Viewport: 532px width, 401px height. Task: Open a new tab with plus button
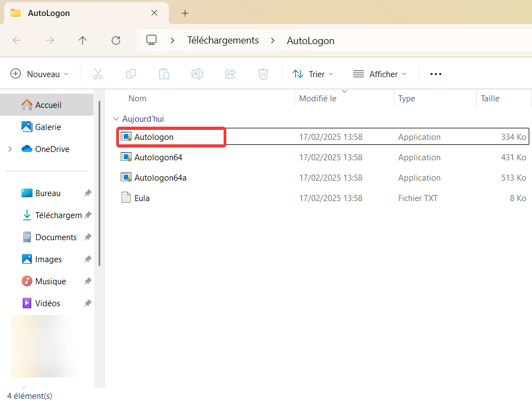pyautogui.click(x=185, y=13)
